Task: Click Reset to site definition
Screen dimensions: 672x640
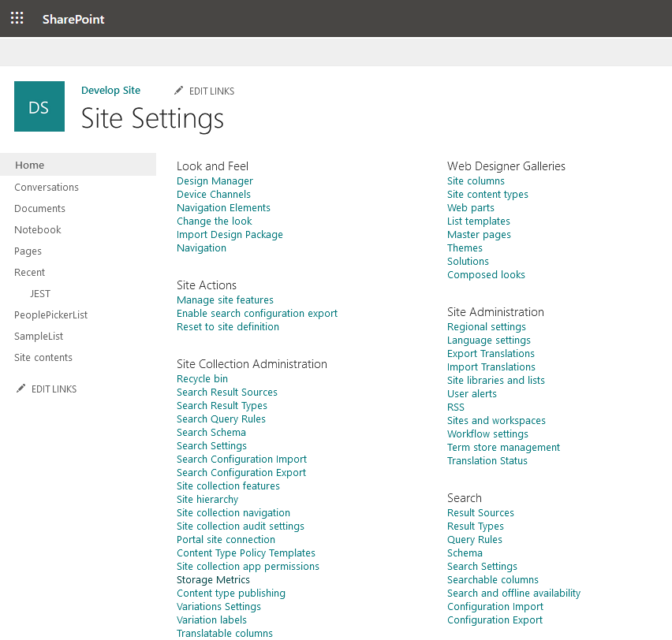Action: click(x=228, y=327)
